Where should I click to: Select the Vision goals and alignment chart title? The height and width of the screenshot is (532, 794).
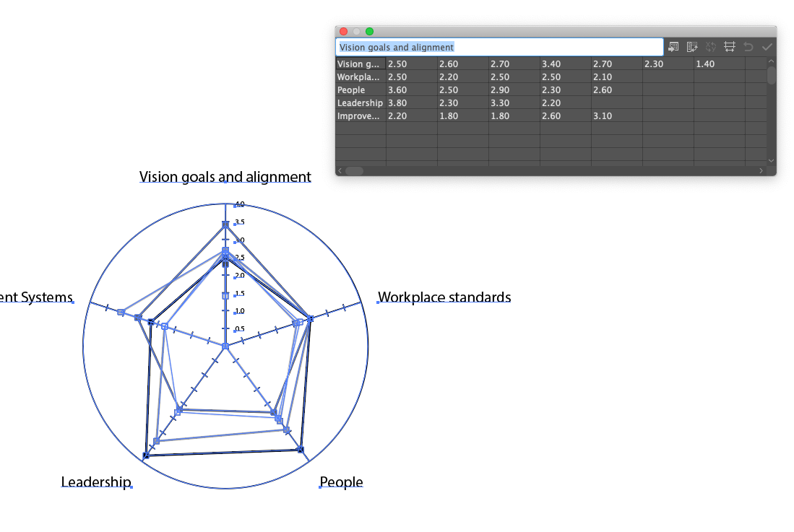tap(224, 177)
